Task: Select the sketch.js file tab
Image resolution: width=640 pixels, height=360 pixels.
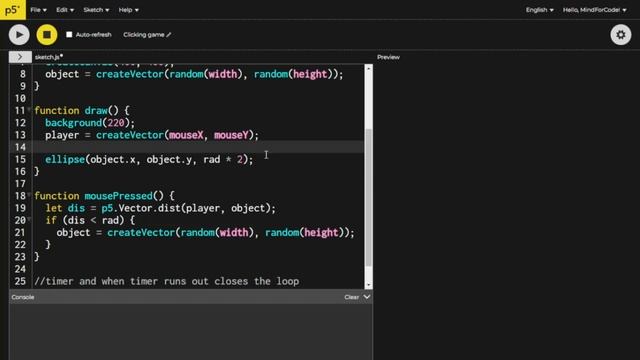Action: (x=49, y=57)
